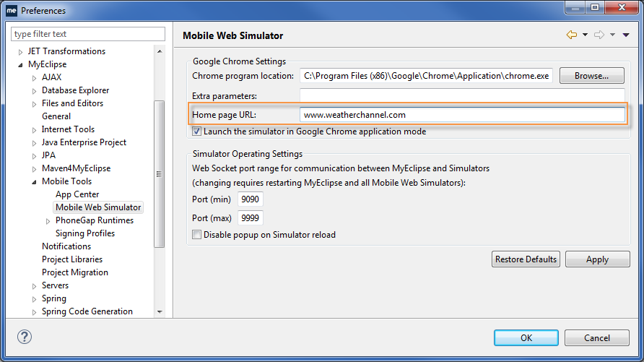Collapse the MyEclipse tree node

[20, 65]
